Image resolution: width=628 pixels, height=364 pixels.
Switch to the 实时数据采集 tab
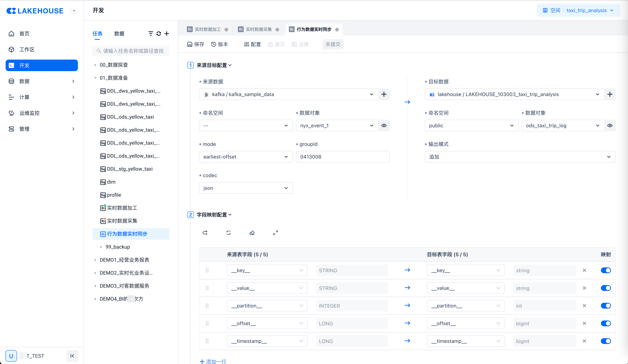pos(259,29)
